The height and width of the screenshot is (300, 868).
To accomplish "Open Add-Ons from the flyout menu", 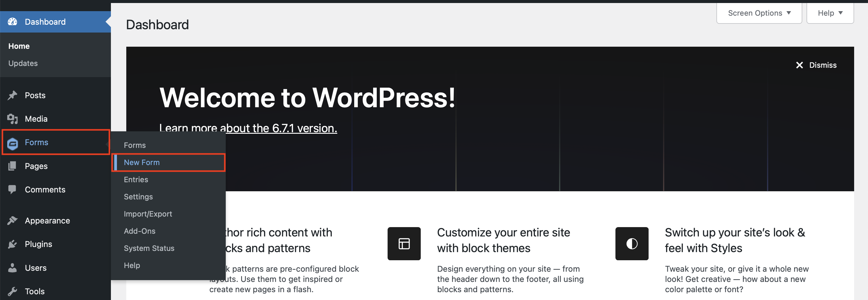I will coord(140,231).
